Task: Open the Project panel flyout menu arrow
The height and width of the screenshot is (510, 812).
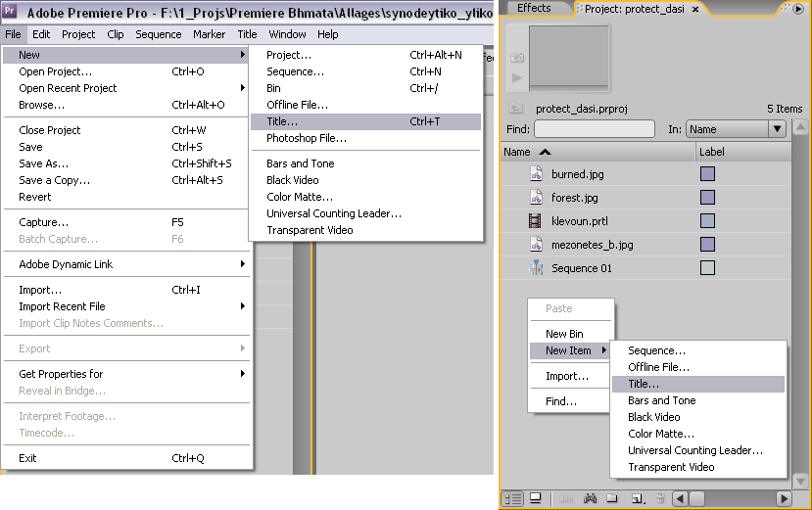Action: click(x=798, y=8)
